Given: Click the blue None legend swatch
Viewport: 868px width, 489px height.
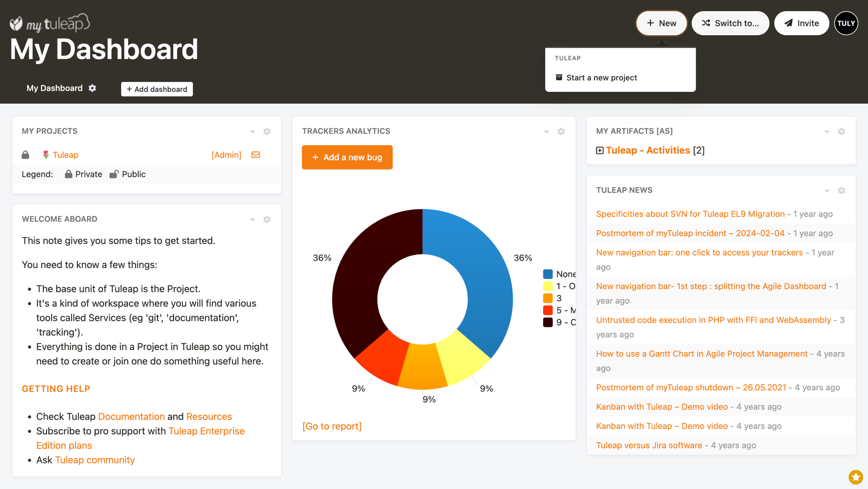Looking at the screenshot, I should 548,274.
